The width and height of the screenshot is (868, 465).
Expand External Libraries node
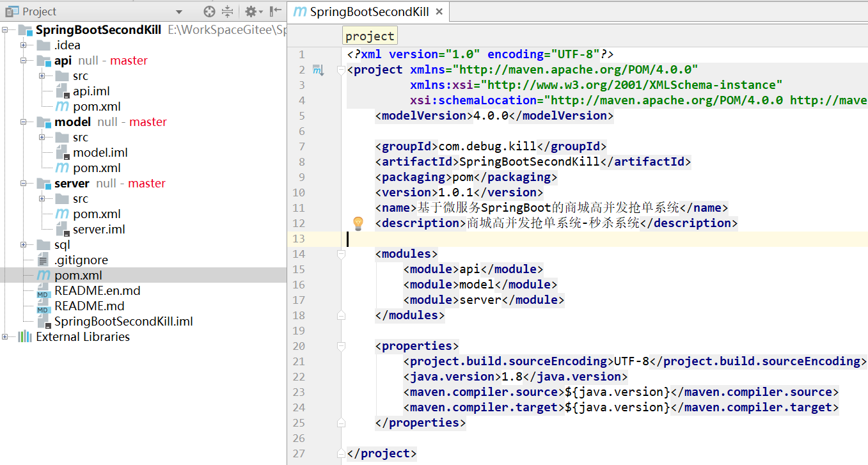coord(5,337)
